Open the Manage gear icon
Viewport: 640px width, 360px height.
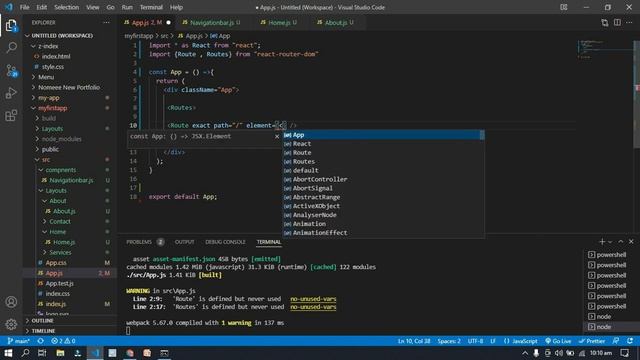tap(11, 324)
